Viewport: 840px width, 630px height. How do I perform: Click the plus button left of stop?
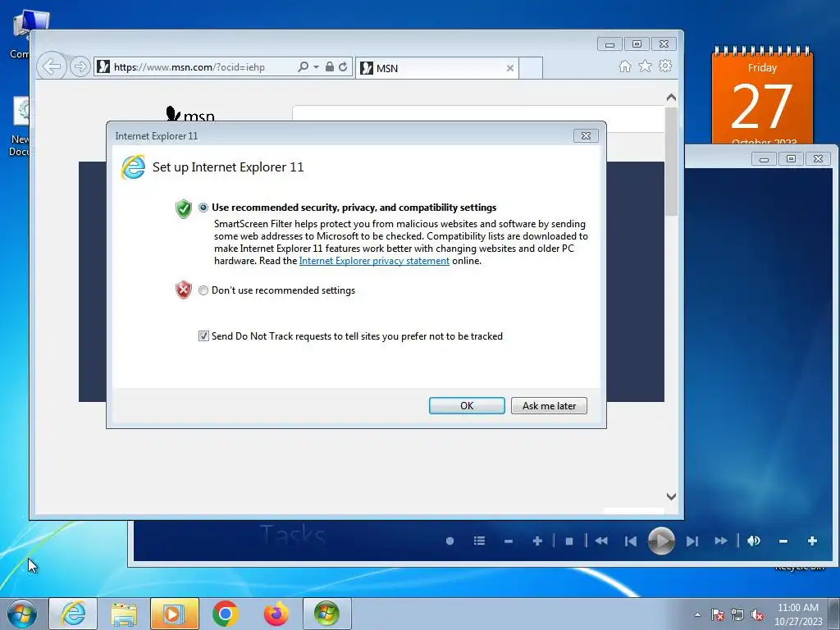[537, 541]
